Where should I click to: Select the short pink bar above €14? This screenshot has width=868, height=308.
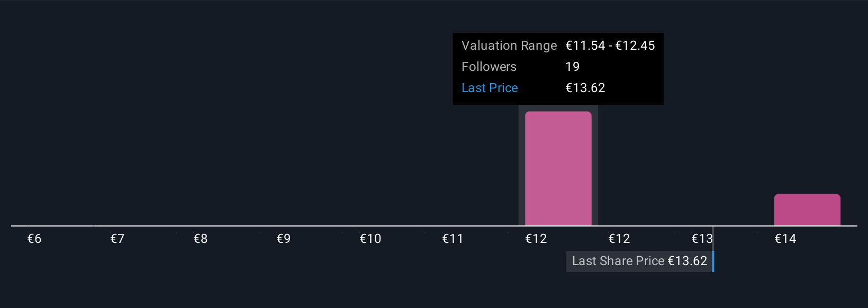(807, 210)
